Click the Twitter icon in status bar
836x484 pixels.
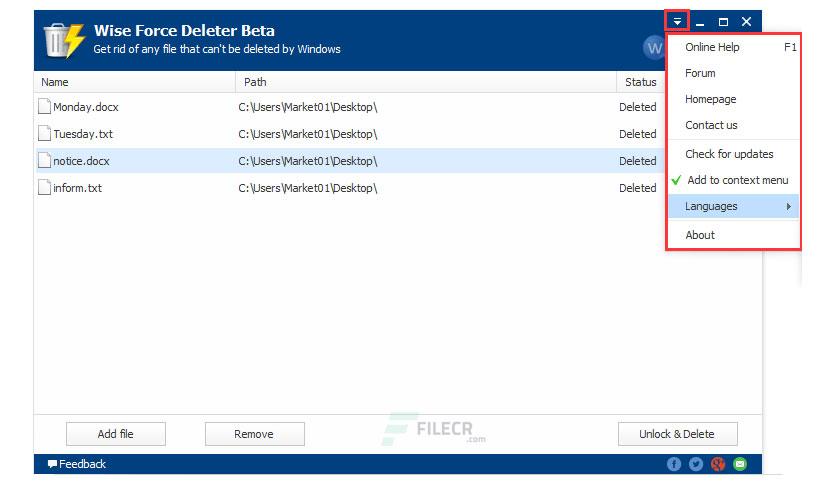(x=696, y=464)
